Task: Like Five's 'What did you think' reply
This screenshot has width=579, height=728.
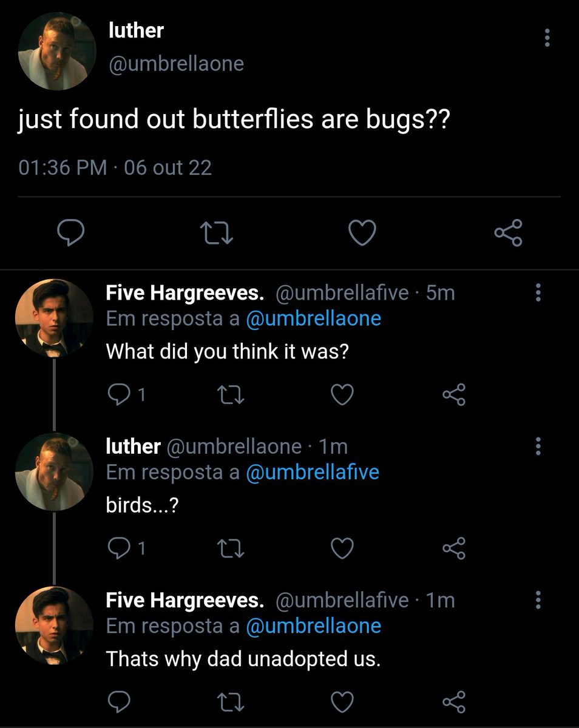Action: [x=342, y=396]
